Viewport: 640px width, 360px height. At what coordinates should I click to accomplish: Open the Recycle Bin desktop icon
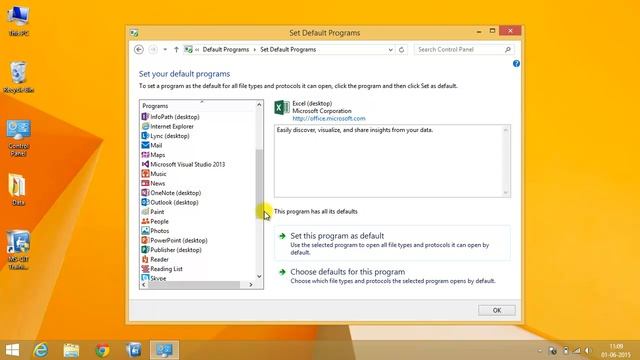pyautogui.click(x=18, y=77)
